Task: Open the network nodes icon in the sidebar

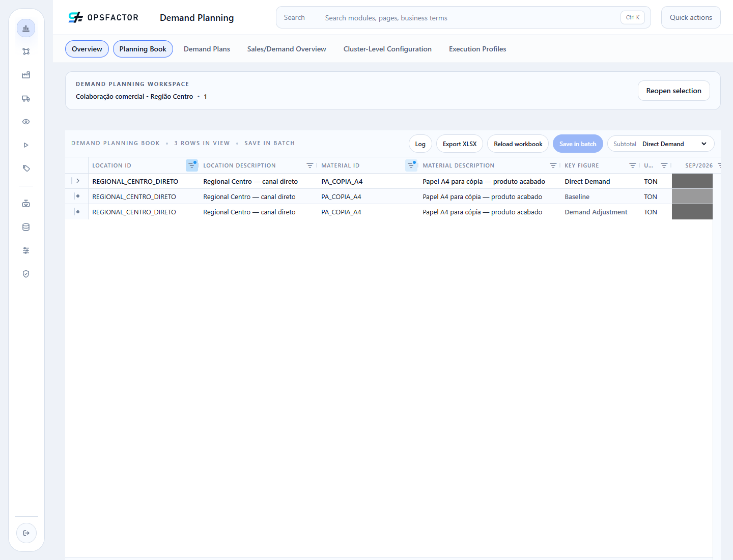Action: tap(26, 51)
